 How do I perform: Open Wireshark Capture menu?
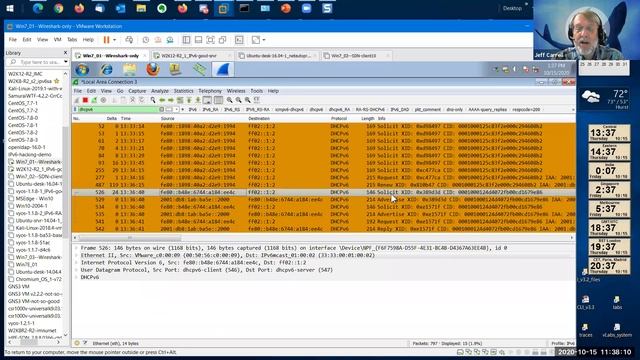(137, 91)
